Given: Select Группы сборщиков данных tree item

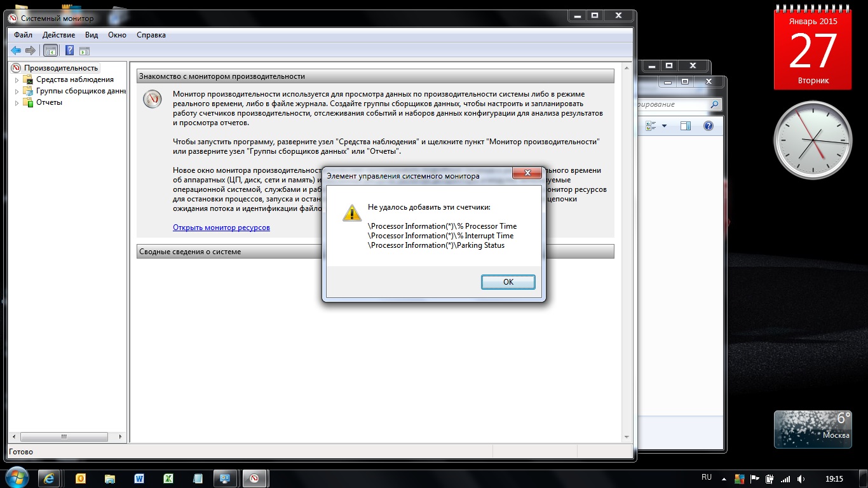Looking at the screenshot, I should click(81, 91).
